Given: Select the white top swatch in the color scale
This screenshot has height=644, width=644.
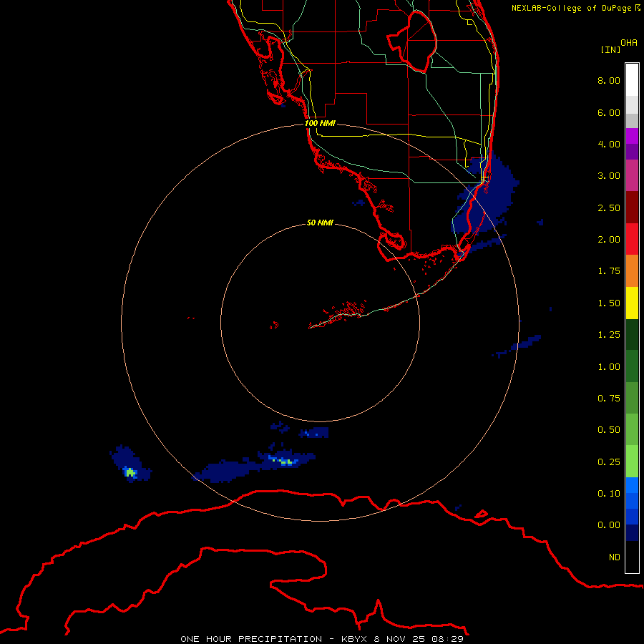Looking at the screenshot, I should 632,79.
